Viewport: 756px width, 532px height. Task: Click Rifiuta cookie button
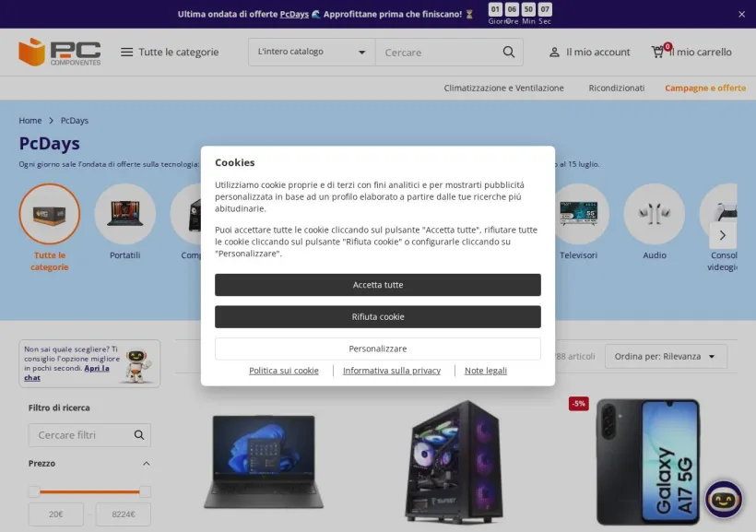pyautogui.click(x=378, y=317)
